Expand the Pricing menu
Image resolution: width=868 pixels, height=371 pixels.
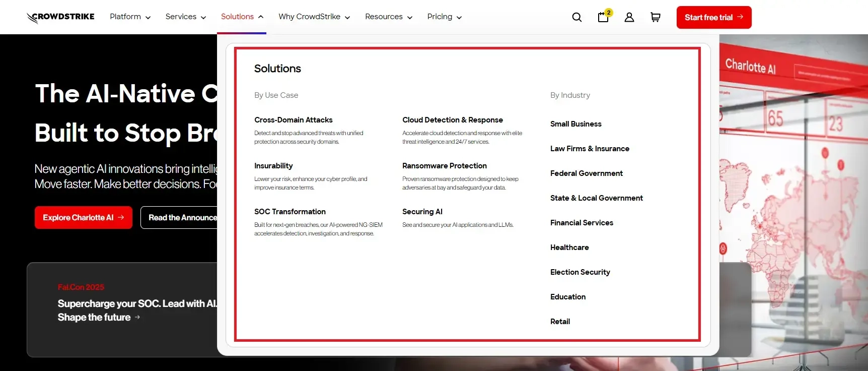pyautogui.click(x=445, y=17)
